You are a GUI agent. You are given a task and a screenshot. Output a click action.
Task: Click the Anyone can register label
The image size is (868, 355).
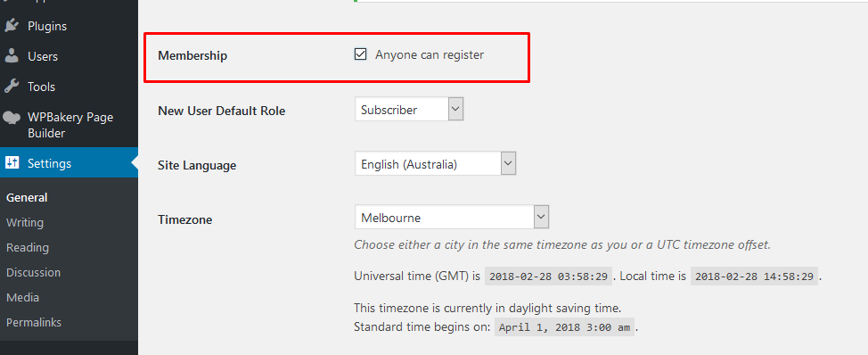[x=430, y=54]
